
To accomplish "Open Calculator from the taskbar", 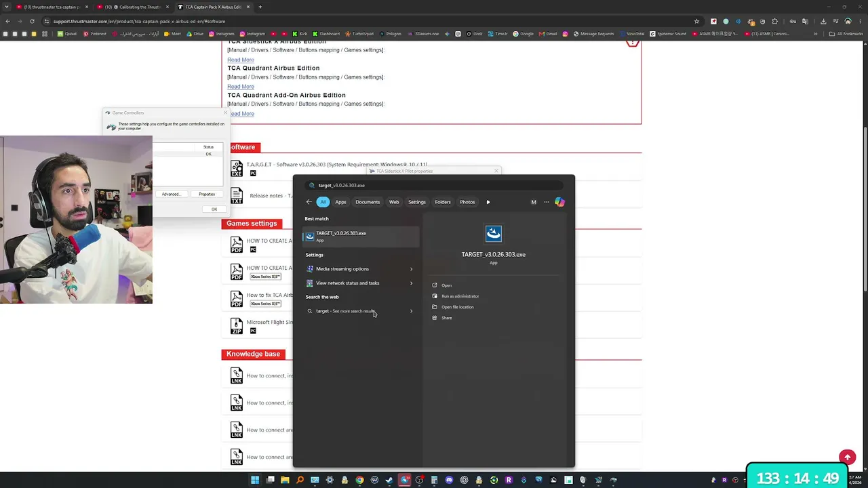I will (x=434, y=480).
